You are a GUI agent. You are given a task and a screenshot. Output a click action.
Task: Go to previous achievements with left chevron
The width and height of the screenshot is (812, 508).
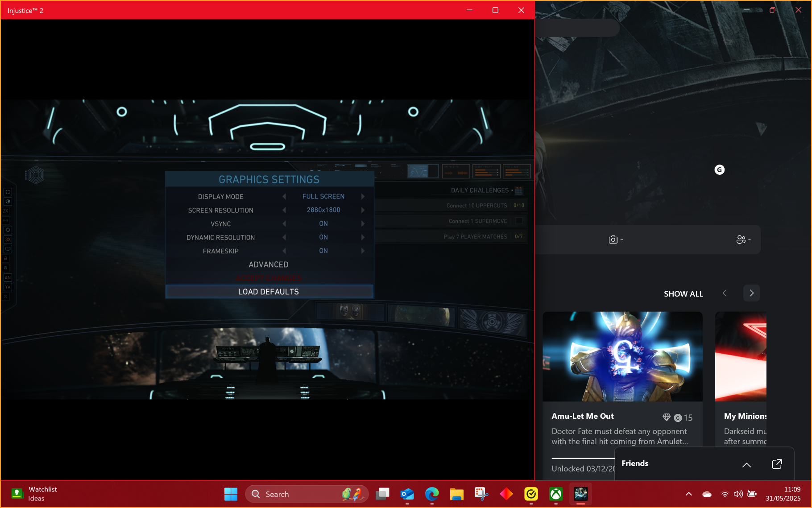click(x=725, y=293)
